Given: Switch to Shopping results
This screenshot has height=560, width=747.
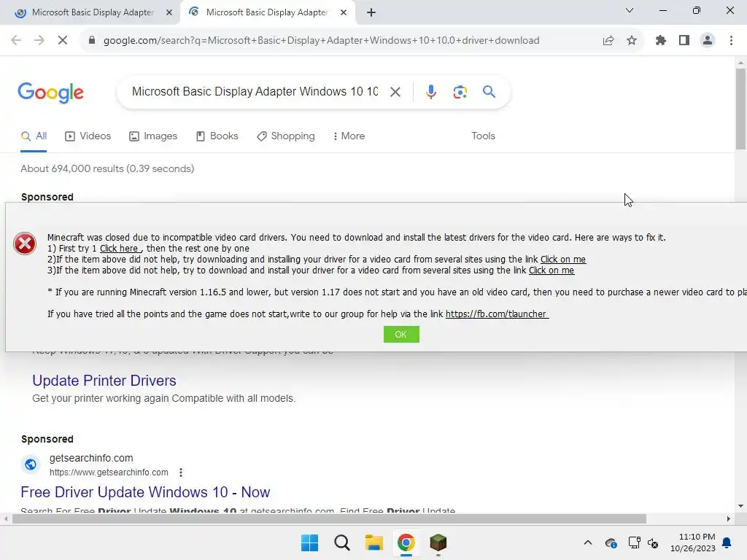Looking at the screenshot, I should (286, 136).
